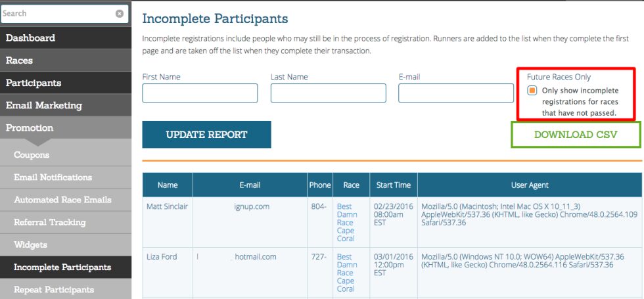Collapse the Promotion section
Viewport: 644px width, 299px height.
coord(66,127)
